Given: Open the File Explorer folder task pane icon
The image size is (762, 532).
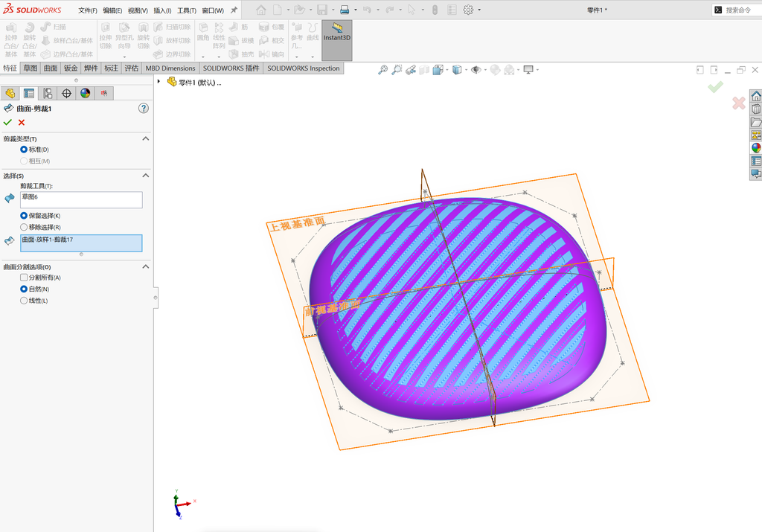Looking at the screenshot, I should click(x=756, y=122).
